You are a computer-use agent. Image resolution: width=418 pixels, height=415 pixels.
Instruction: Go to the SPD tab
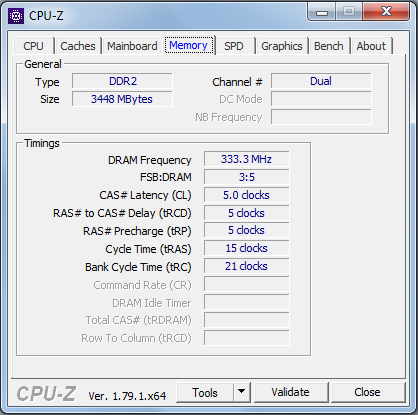tap(234, 46)
